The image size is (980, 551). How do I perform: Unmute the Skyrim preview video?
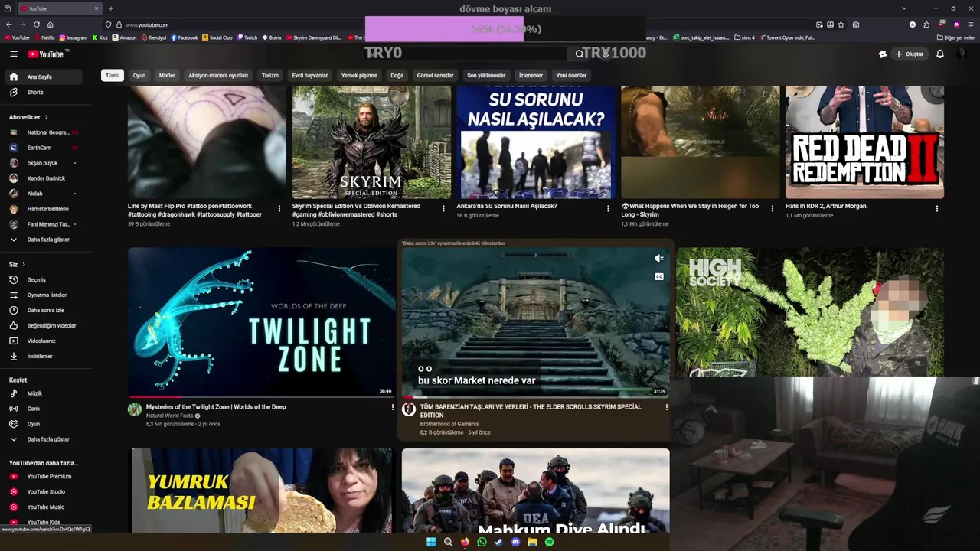tap(658, 259)
